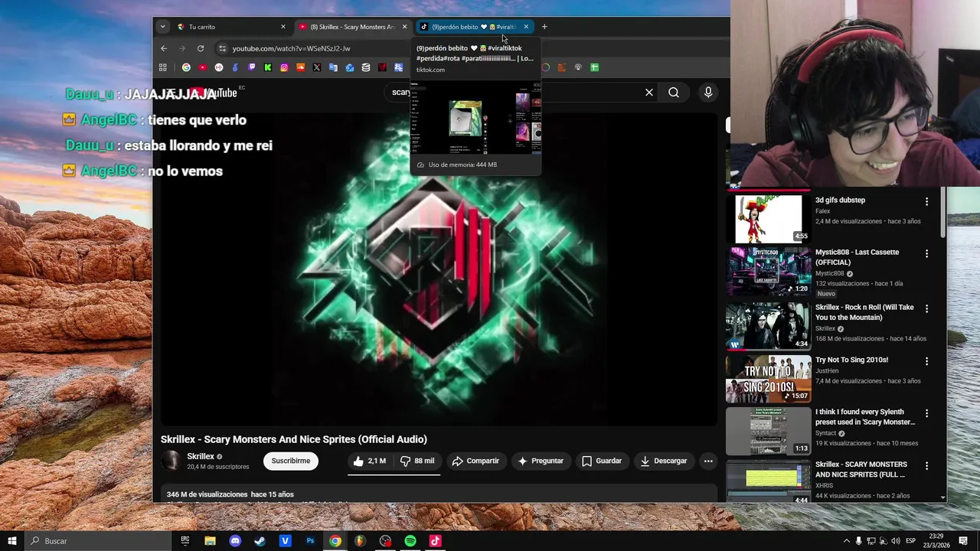
Task: Subscribe with the Suscribirse button
Action: coord(291,461)
